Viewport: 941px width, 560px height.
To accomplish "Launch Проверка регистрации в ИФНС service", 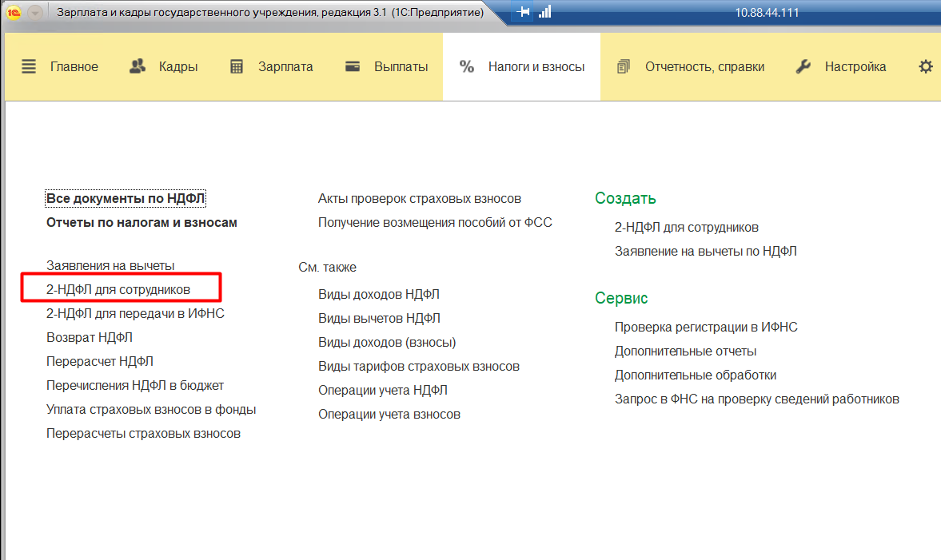I will 706,327.
